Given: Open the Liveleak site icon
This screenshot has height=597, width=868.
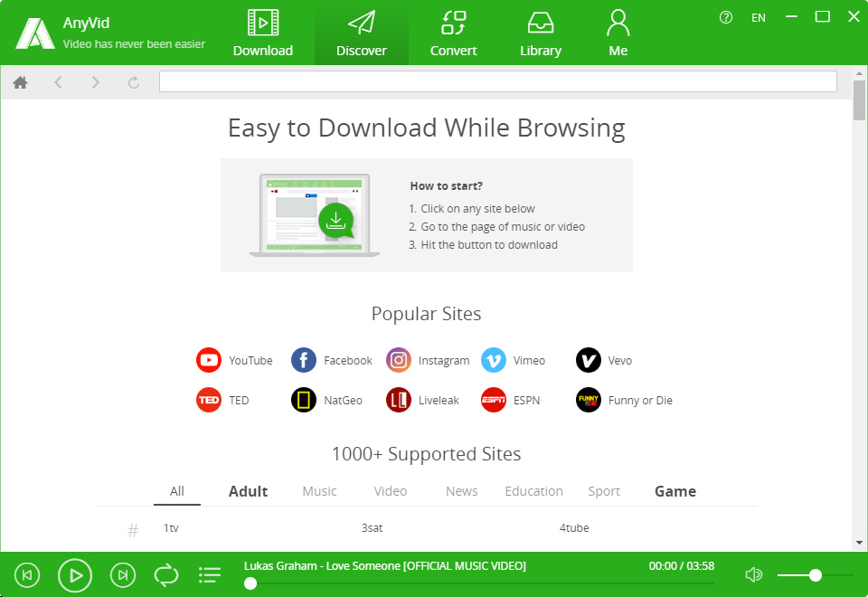Looking at the screenshot, I should (399, 400).
